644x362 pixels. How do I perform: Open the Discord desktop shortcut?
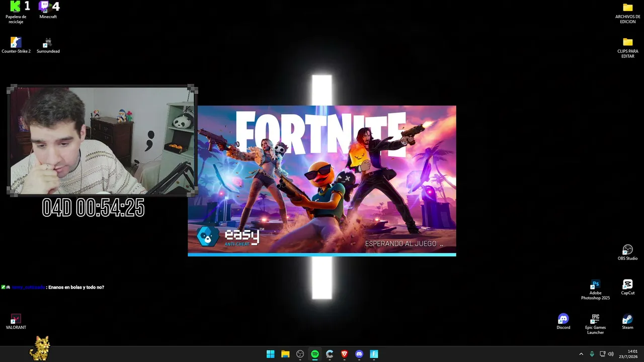point(563,322)
